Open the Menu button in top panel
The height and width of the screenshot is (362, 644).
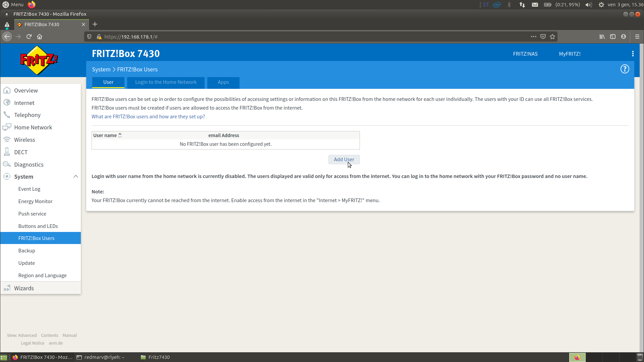[x=13, y=5]
